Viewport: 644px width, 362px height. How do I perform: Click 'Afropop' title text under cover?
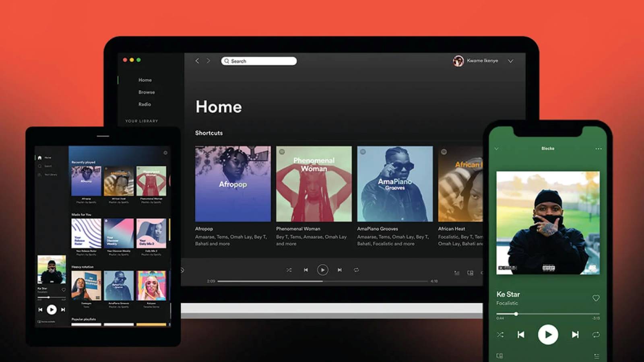pos(204,228)
